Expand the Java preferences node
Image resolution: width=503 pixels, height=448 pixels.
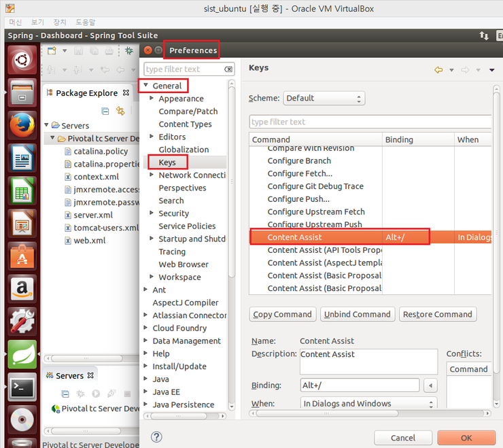[146, 379]
